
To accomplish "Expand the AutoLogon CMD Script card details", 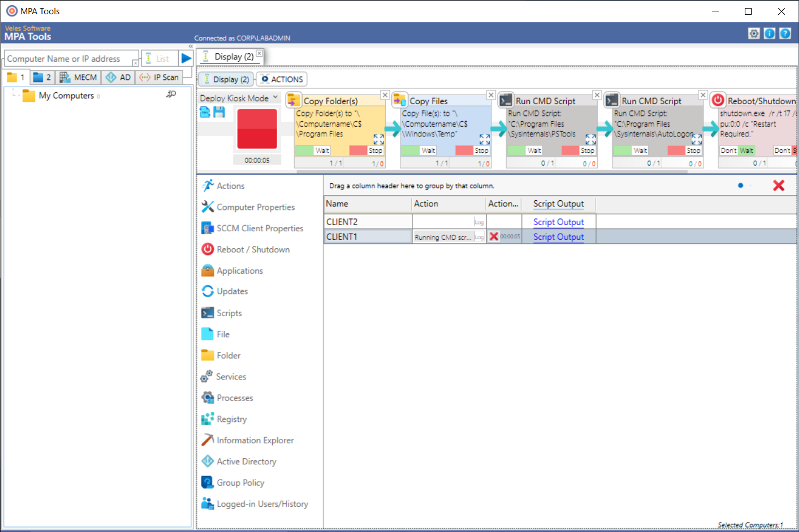I will point(697,139).
